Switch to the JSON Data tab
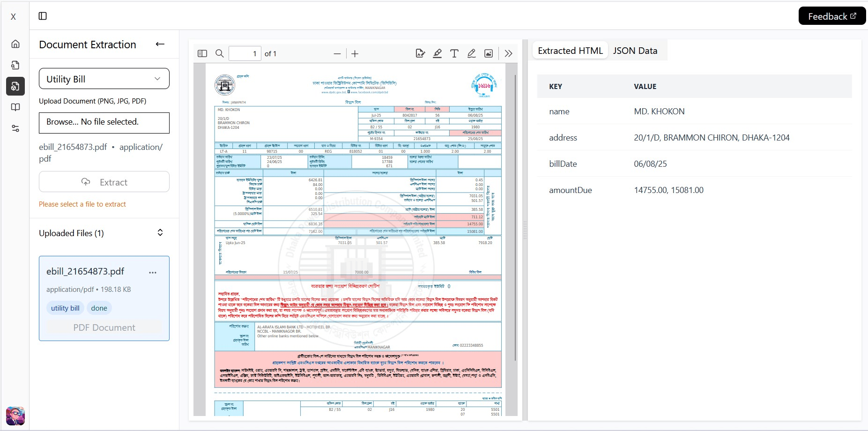Viewport: 868px width, 431px height. 635,51
